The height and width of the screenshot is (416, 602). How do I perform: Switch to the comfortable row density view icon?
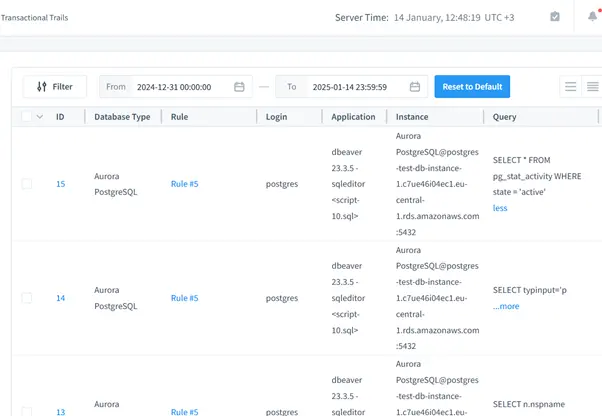point(571,87)
